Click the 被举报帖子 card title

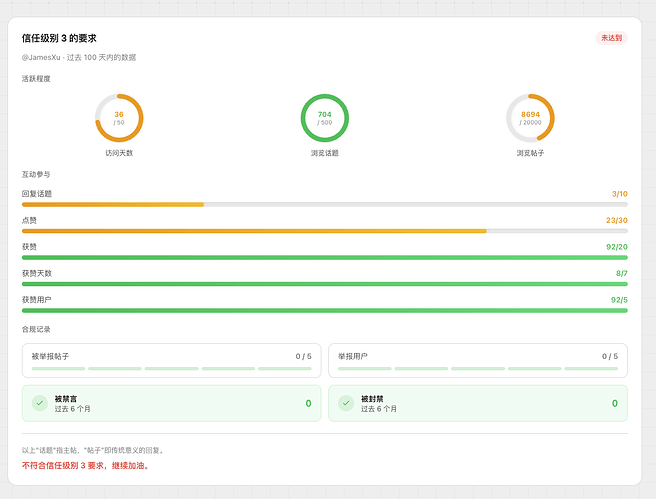[x=50, y=356]
